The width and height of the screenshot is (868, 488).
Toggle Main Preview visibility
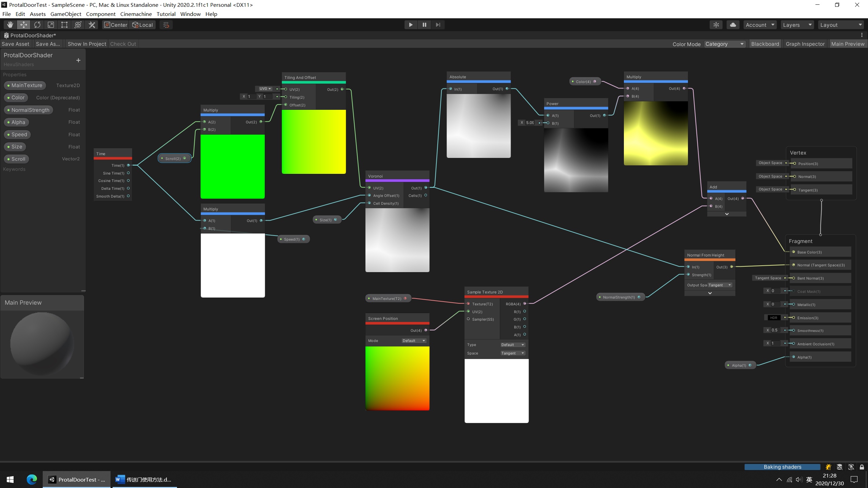pyautogui.click(x=848, y=44)
